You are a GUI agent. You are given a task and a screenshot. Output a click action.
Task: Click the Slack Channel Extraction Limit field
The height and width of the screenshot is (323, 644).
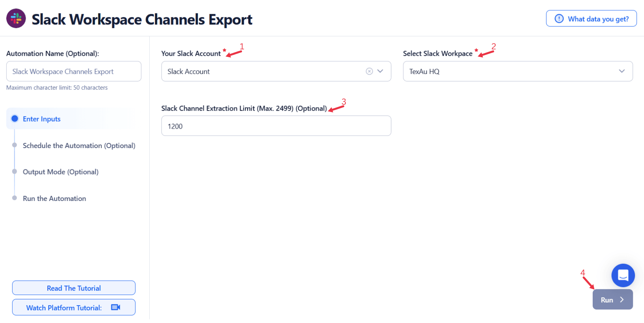tap(276, 126)
